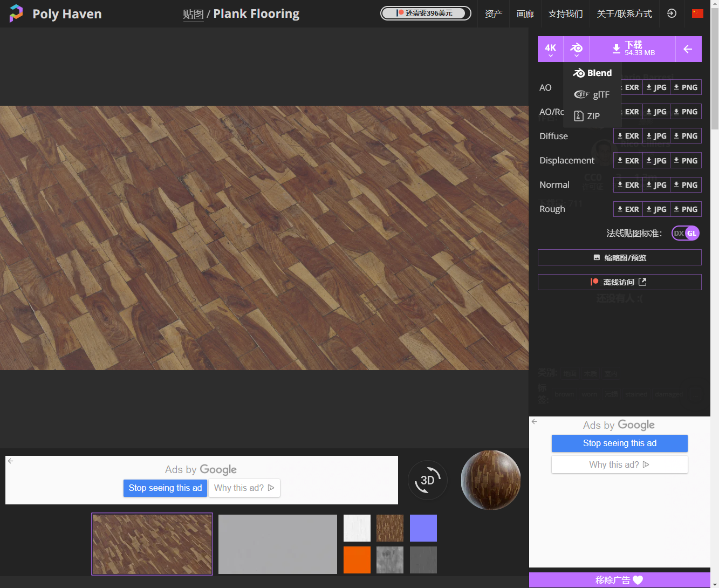Show the blue-purple normal map swatch
The image size is (719, 588).
point(423,528)
